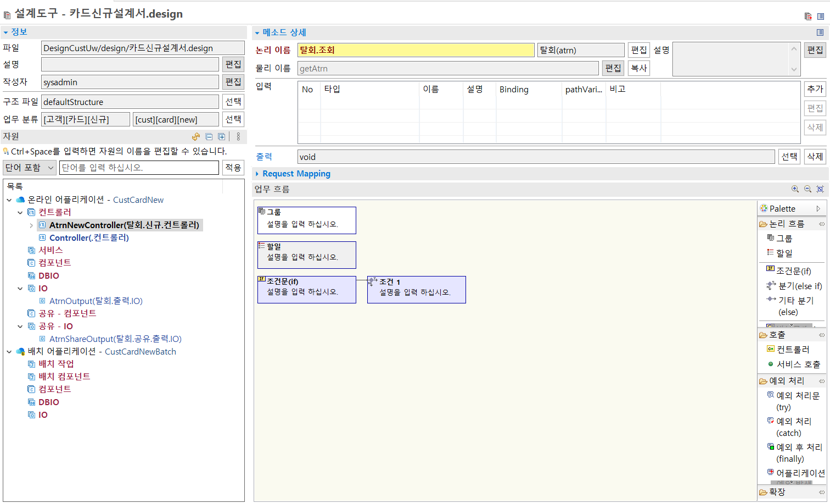This screenshot has width=830, height=503.
Task: Expand the Request Mapping section
Action: 257,174
